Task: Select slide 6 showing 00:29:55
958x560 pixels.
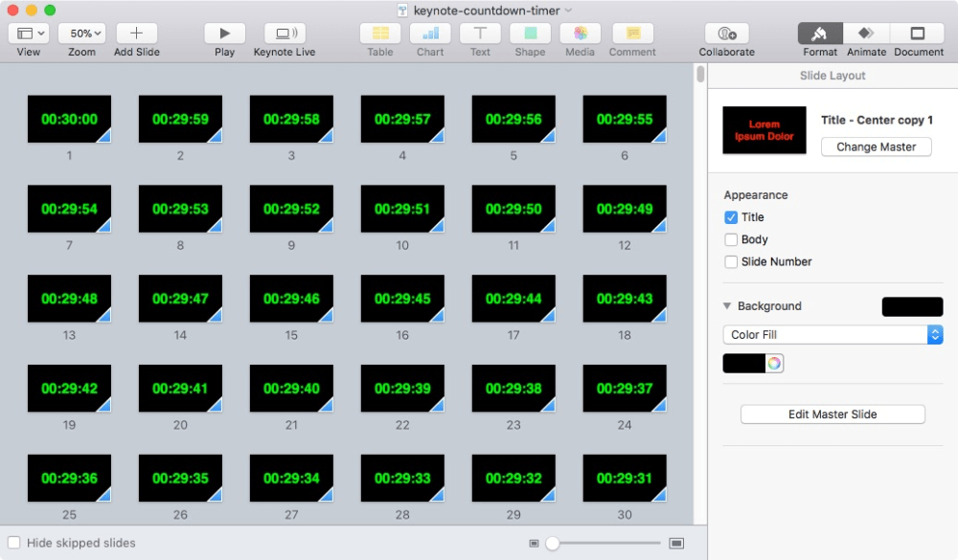Action: pyautogui.click(x=625, y=119)
